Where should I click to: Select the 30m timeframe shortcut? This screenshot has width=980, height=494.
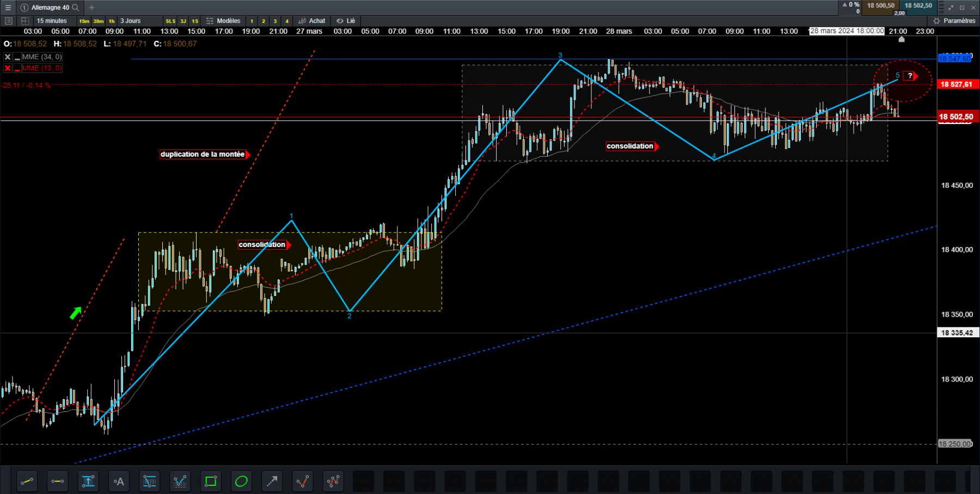[x=99, y=21]
